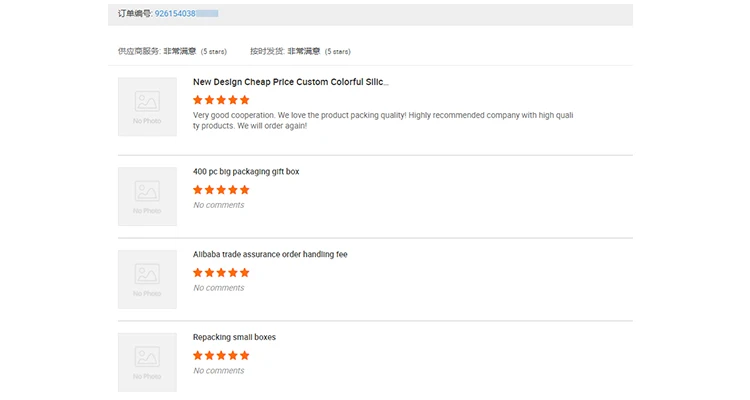Screen dimensions: 750x400
Task: Open Alibaba trade assurance order handling fee item
Action: coord(270,254)
